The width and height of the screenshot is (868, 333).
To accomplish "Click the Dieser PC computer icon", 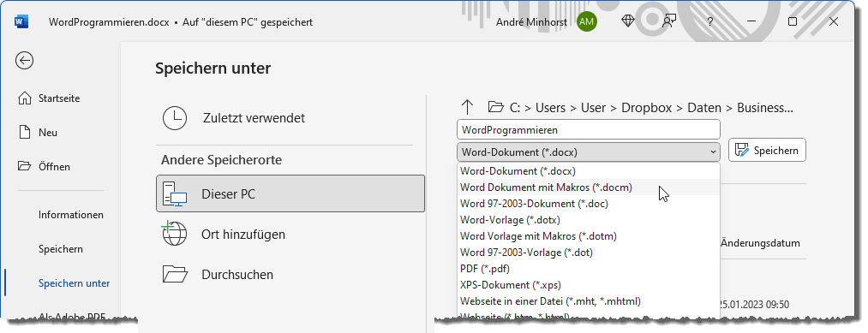I will pyautogui.click(x=175, y=194).
